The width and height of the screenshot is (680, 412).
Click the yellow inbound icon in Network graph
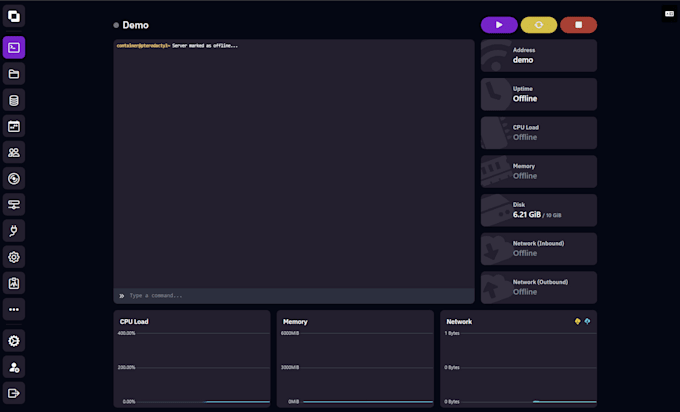577,321
